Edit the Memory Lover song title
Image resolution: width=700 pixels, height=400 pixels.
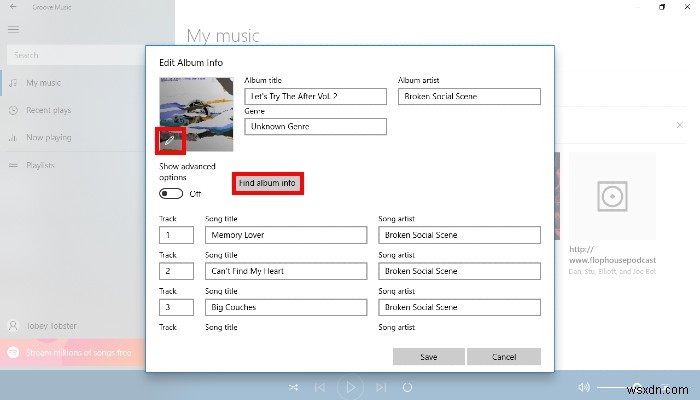coord(286,235)
